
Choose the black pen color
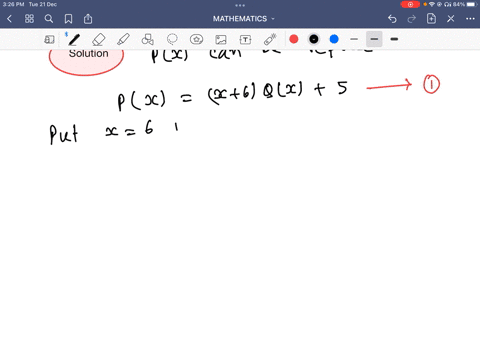click(314, 39)
